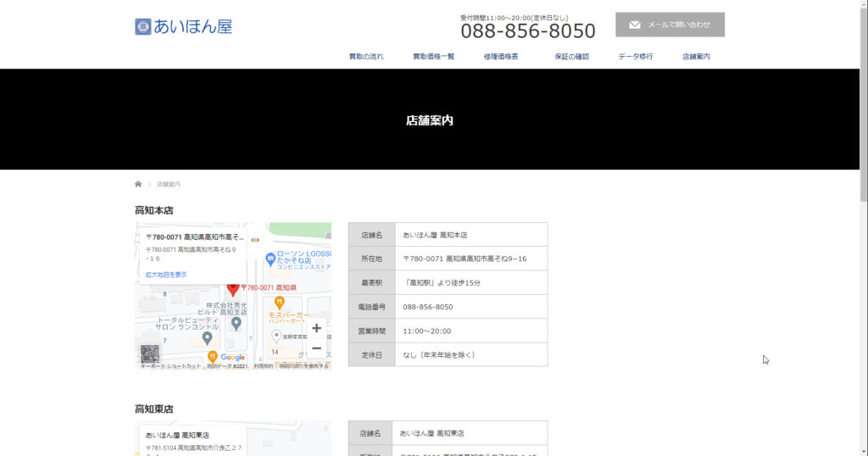Image resolution: width=868 pixels, height=456 pixels.
Task: Click the 11:00〜20:00 business hours cell
Action: 471,331
